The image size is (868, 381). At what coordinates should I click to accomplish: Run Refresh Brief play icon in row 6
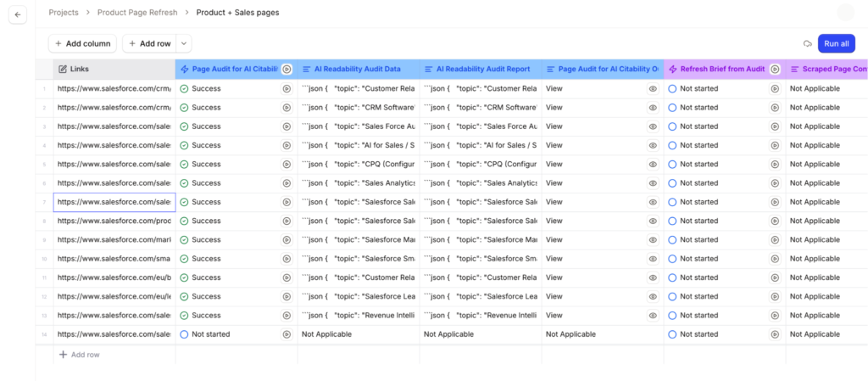775,182
